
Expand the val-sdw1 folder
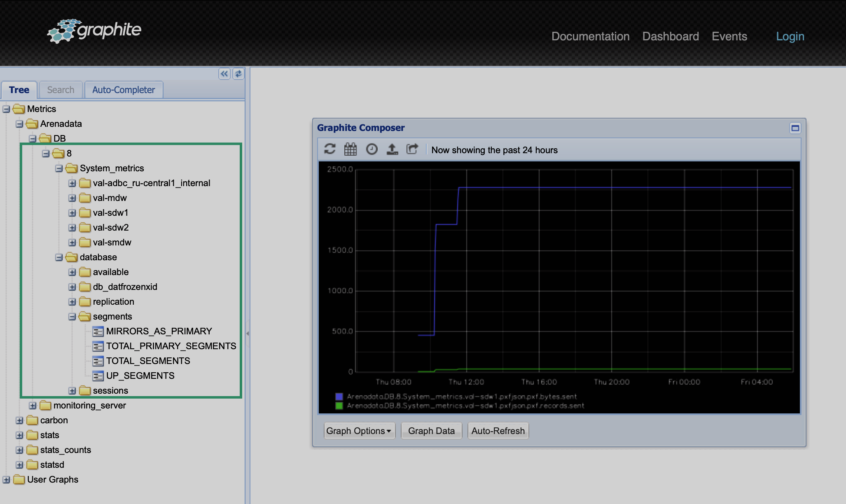click(72, 213)
